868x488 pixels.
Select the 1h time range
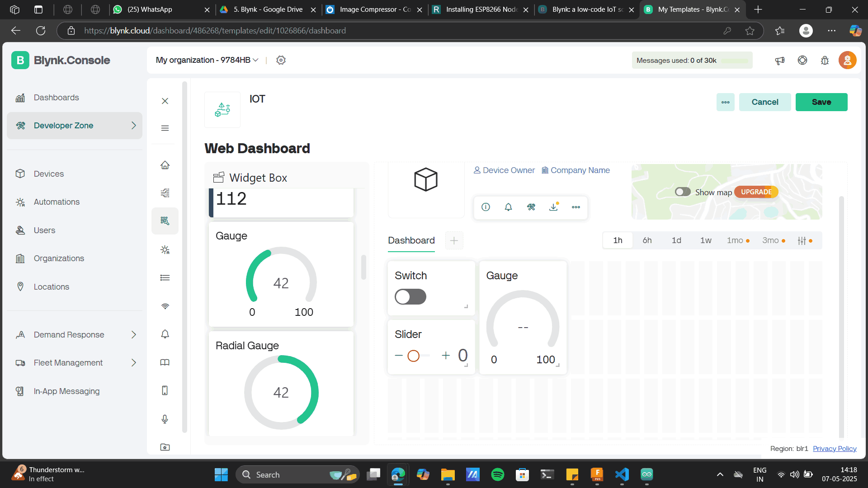click(x=618, y=240)
